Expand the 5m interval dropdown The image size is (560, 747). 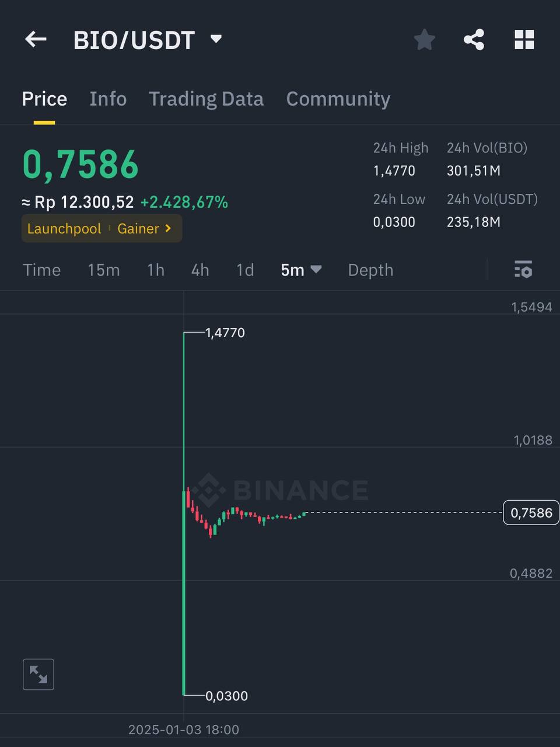point(301,270)
